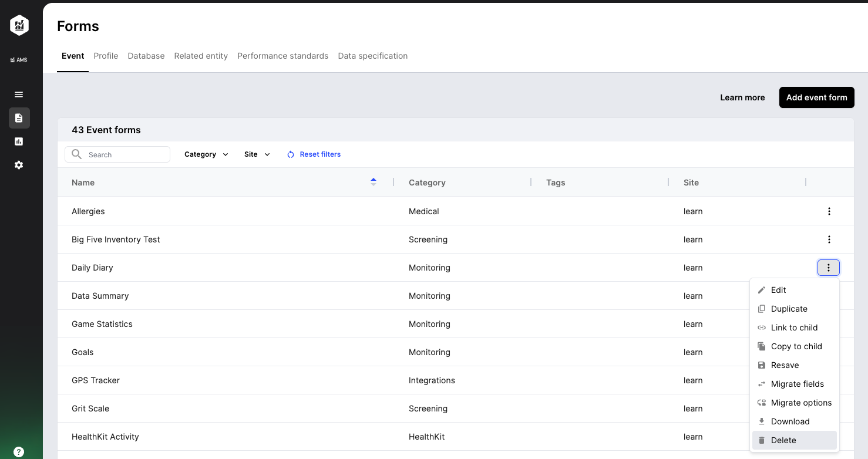868x459 pixels.
Task: Switch to the Performance standards tab
Action: 282,56
